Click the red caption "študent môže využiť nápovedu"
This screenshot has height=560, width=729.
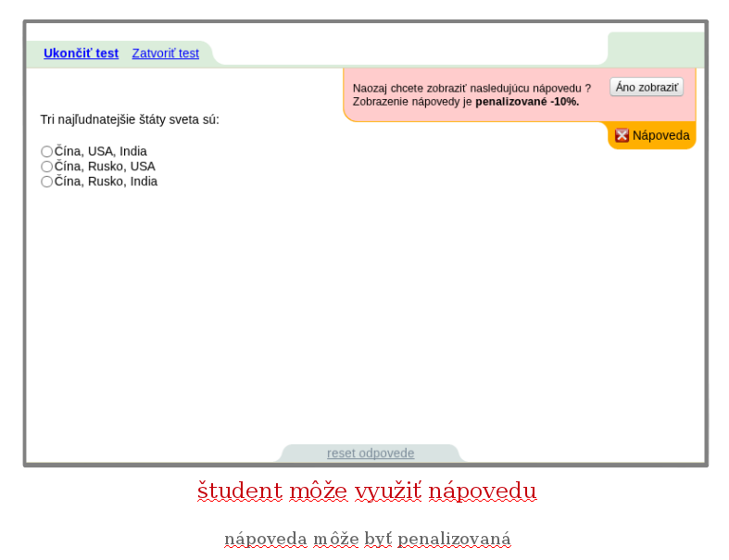click(x=367, y=492)
